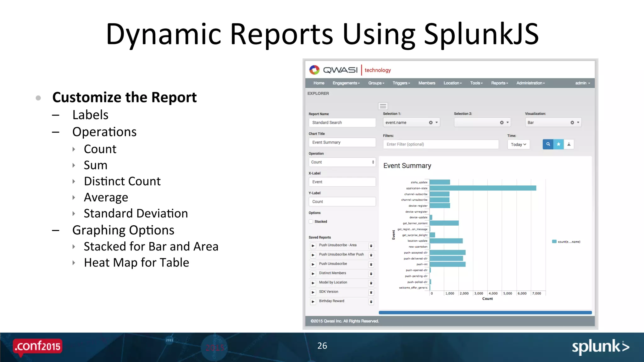Open SDK Version report link

tap(329, 292)
